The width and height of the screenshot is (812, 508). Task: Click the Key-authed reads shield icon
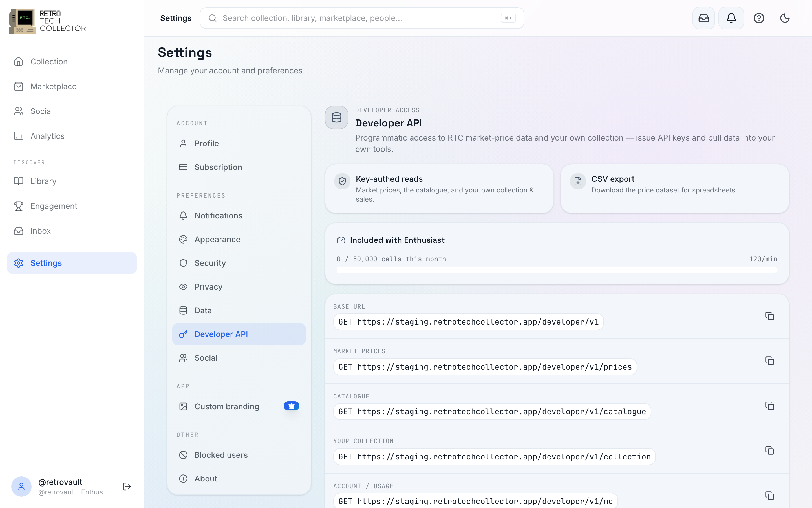[342, 181]
